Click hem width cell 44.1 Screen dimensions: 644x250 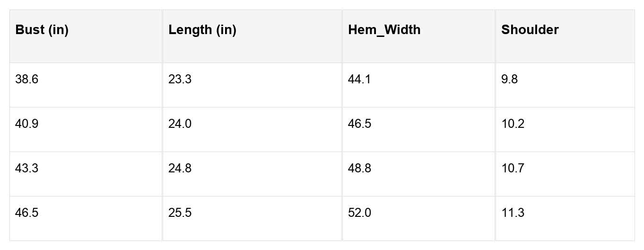coord(360,80)
